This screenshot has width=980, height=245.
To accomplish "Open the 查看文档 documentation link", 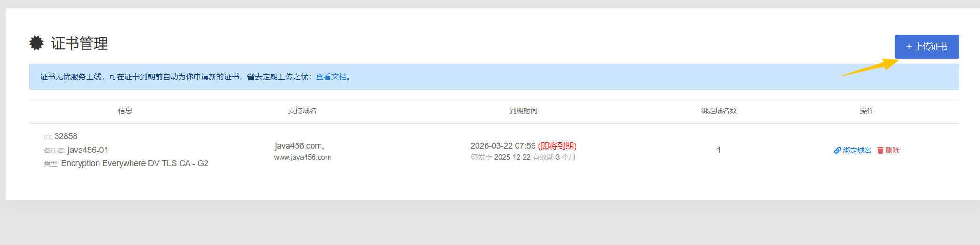I will [331, 77].
